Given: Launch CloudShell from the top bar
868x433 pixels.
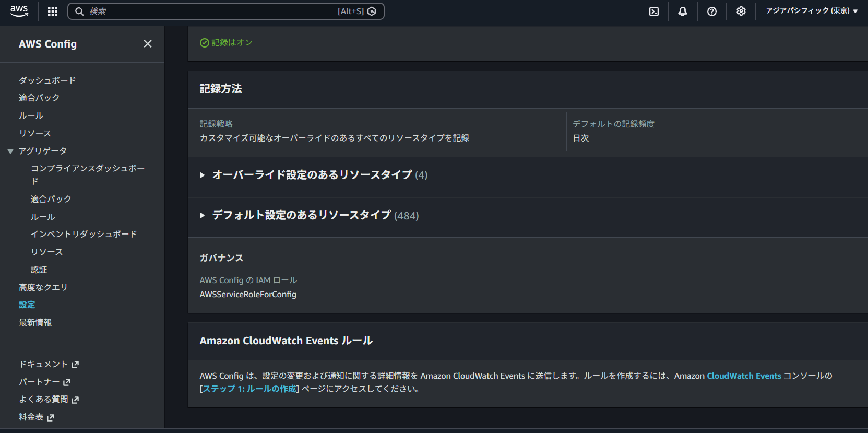Looking at the screenshot, I should 653,11.
